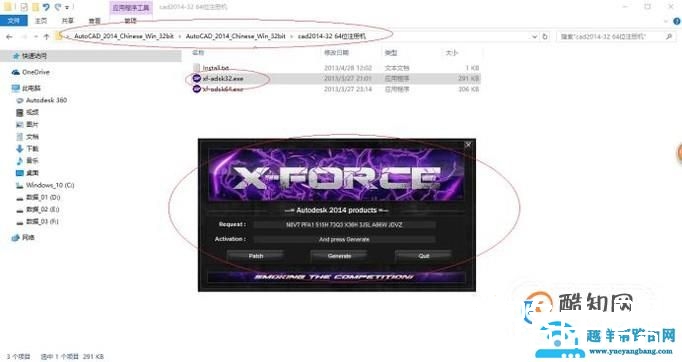Select the This PC monitor icon

[16, 88]
